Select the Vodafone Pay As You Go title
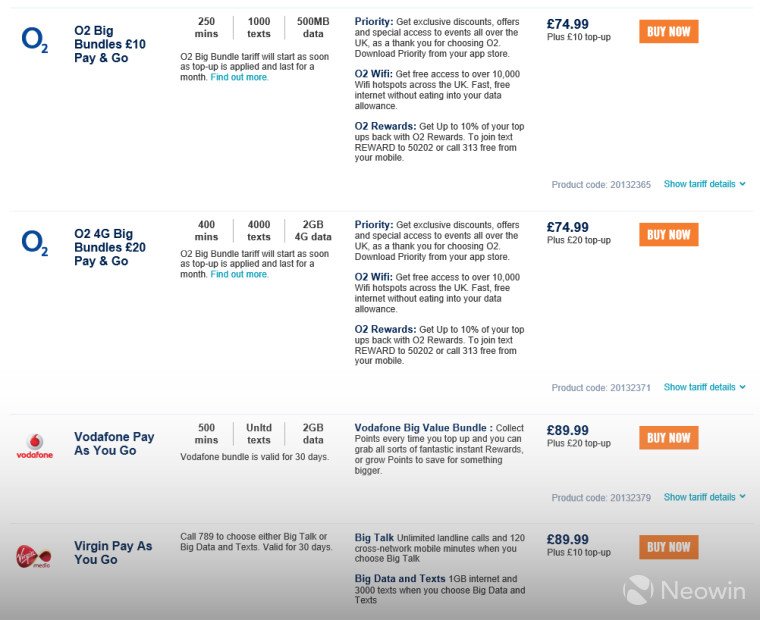Image resolution: width=760 pixels, height=620 pixels. click(x=114, y=444)
